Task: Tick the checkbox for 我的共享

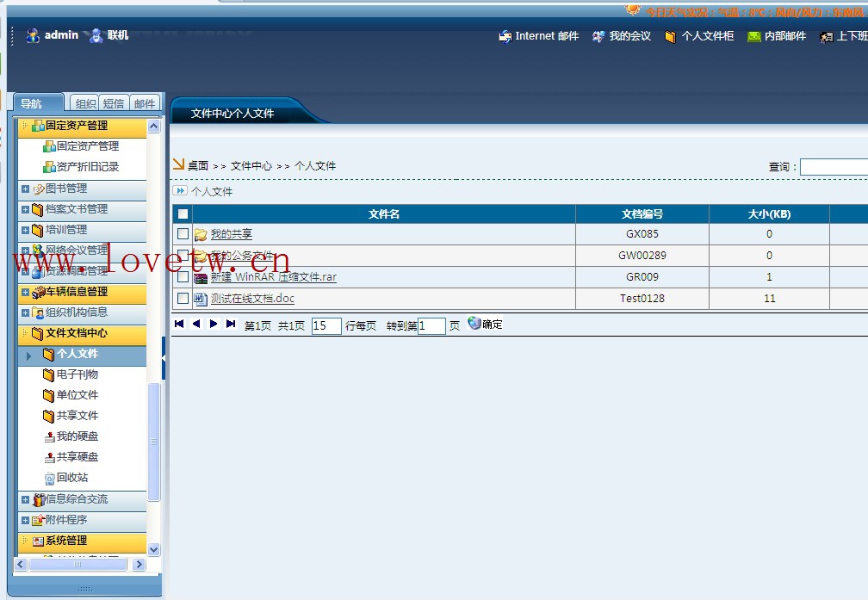Action: pos(183,234)
